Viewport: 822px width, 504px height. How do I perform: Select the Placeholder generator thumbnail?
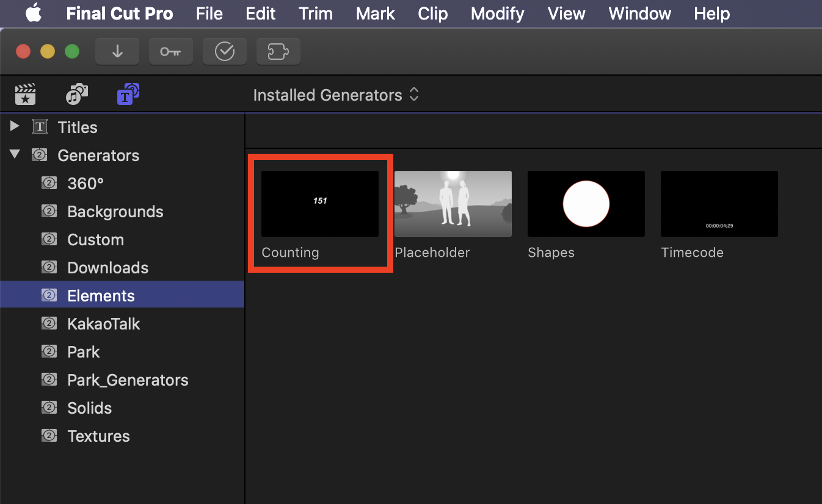(x=453, y=204)
